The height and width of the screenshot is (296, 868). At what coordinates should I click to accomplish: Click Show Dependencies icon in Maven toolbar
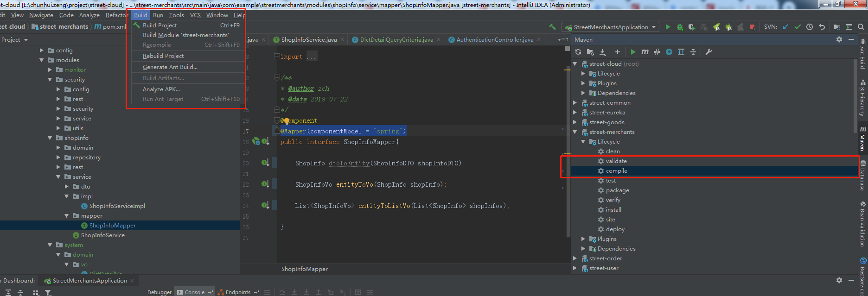(681, 52)
